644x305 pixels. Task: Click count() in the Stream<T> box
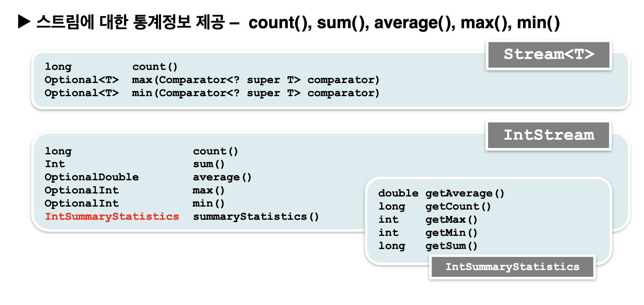(x=155, y=67)
